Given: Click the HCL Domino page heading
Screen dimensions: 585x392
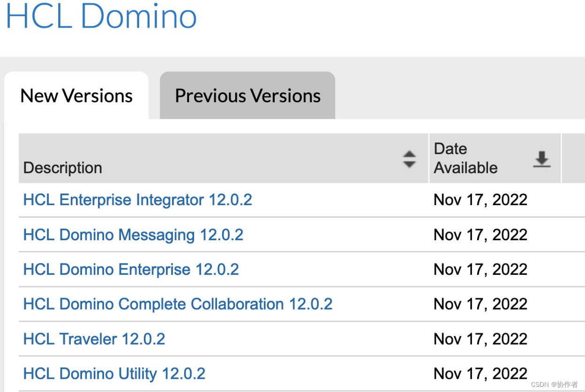Looking at the screenshot, I should click(x=101, y=15).
